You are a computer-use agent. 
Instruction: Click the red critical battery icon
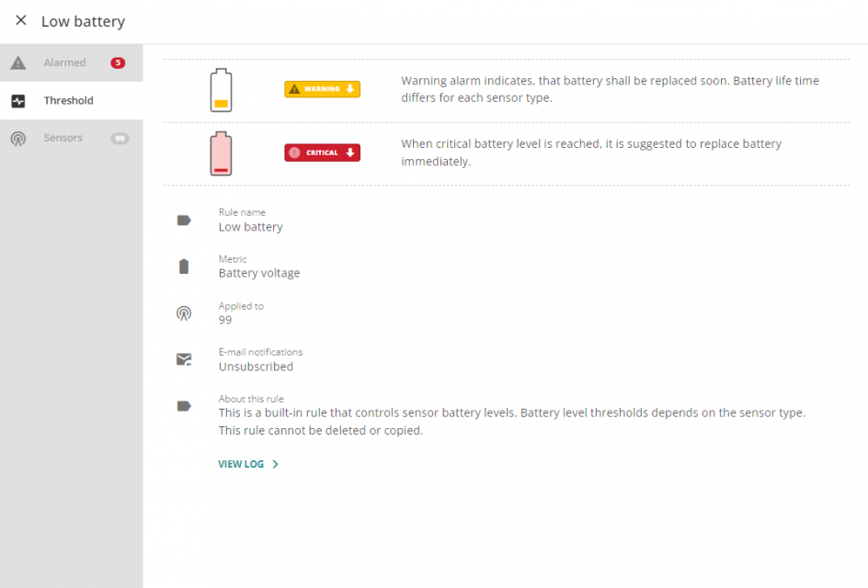tap(221, 153)
